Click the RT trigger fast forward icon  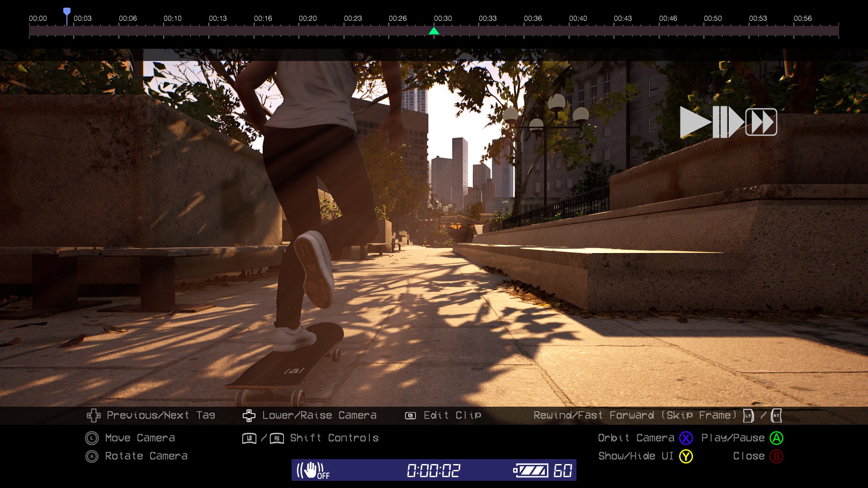(x=776, y=416)
